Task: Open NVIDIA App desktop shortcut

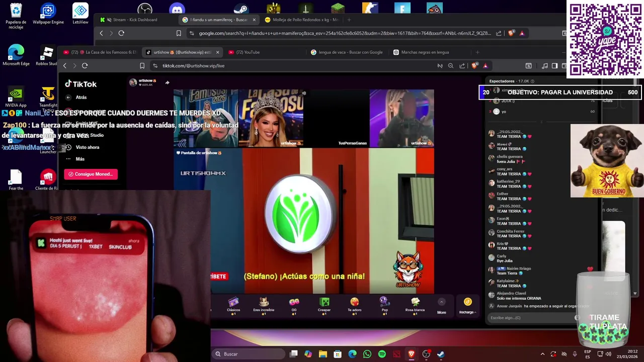Action: click(x=16, y=97)
